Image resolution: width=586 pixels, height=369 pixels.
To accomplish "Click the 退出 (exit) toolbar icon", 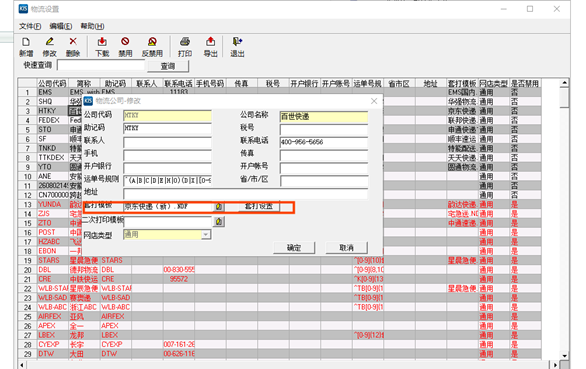I will pos(237,41).
